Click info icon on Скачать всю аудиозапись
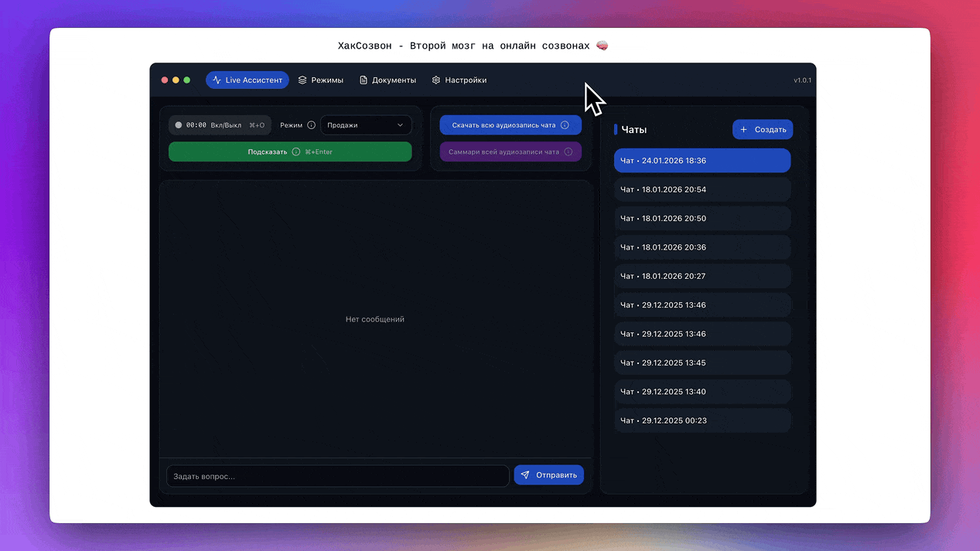Image resolution: width=980 pixels, height=551 pixels. [x=565, y=125]
